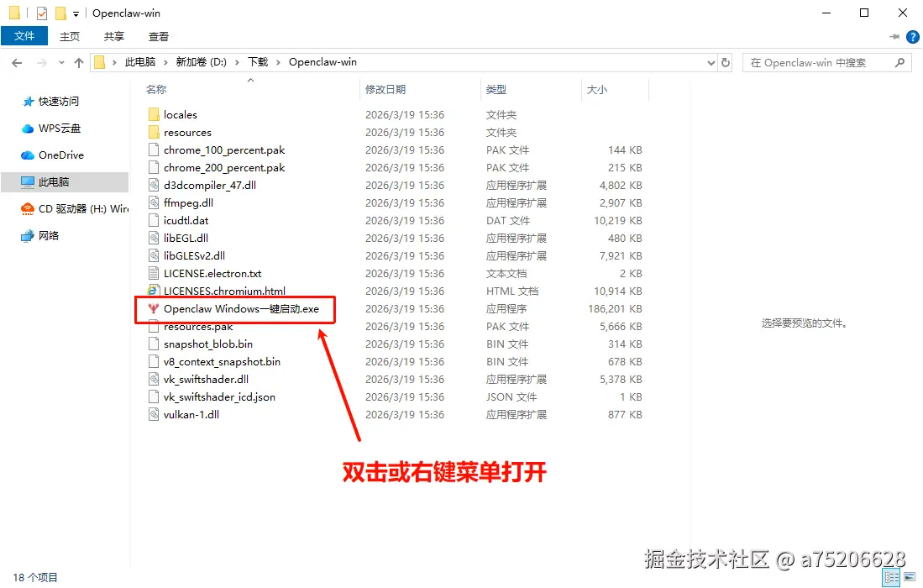This screenshot has width=923, height=588.
Task: Click the OneDrive cloud icon
Action: [x=28, y=155]
